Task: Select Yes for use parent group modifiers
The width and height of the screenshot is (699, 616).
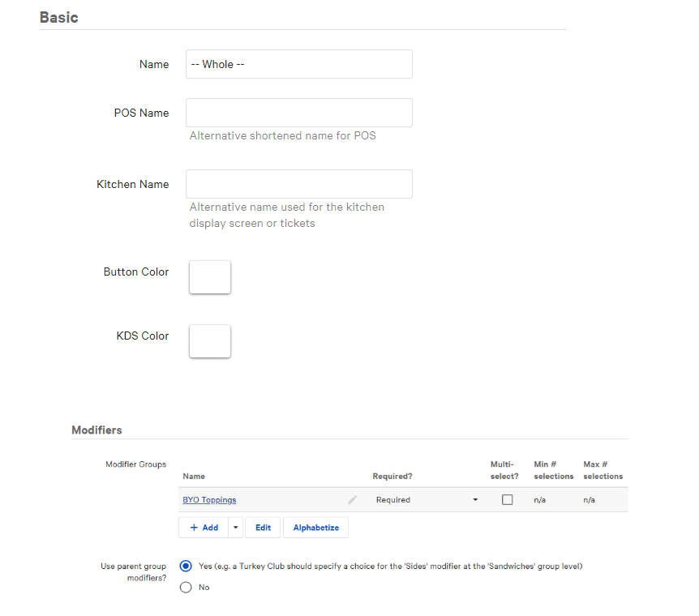Action: click(186, 567)
